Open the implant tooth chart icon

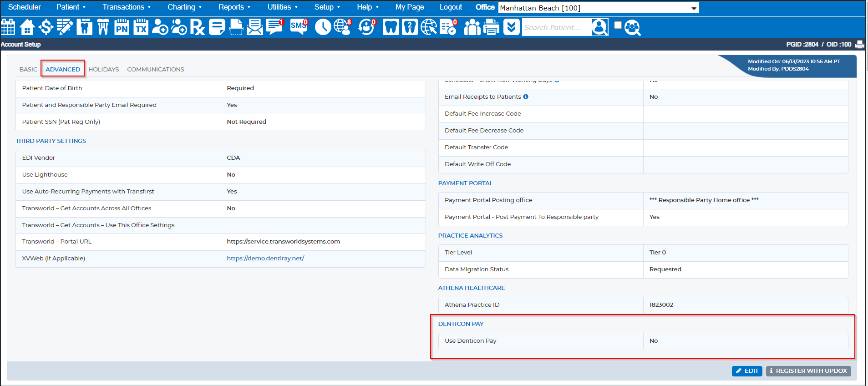pyautogui.click(x=103, y=27)
